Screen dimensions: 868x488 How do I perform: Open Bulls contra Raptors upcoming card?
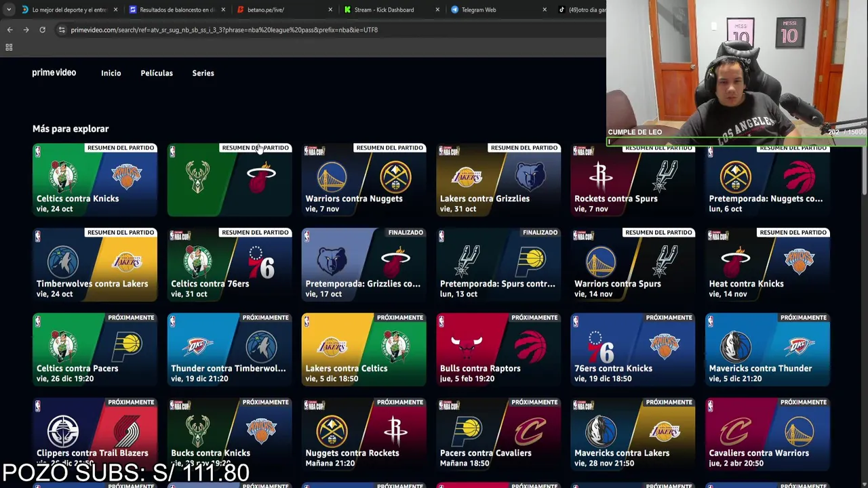pos(498,349)
